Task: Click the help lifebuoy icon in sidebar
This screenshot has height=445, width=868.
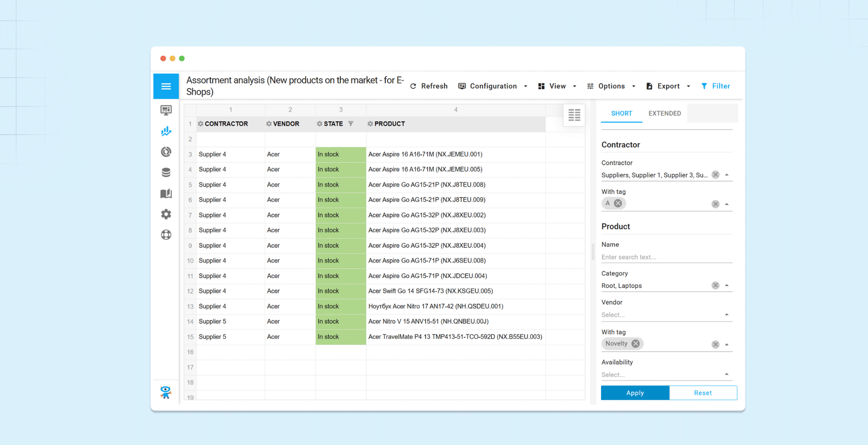Action: pos(166,234)
